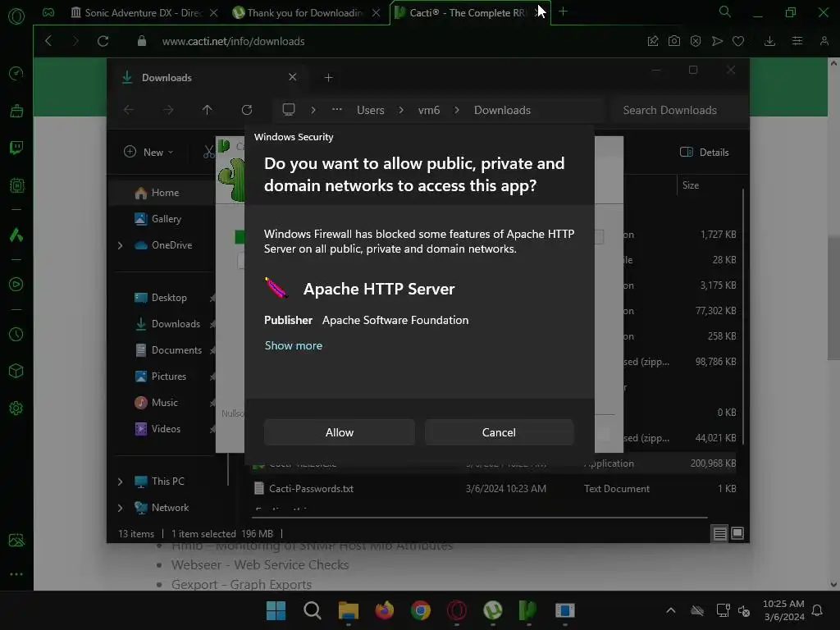Launch Chrome from the taskbar

(x=421, y=610)
